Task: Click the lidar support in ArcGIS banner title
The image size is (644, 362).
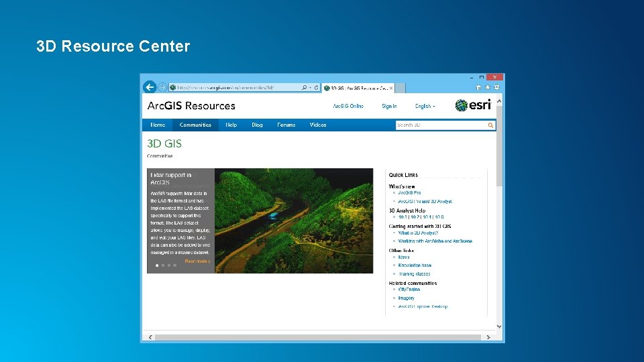Action: [171, 178]
